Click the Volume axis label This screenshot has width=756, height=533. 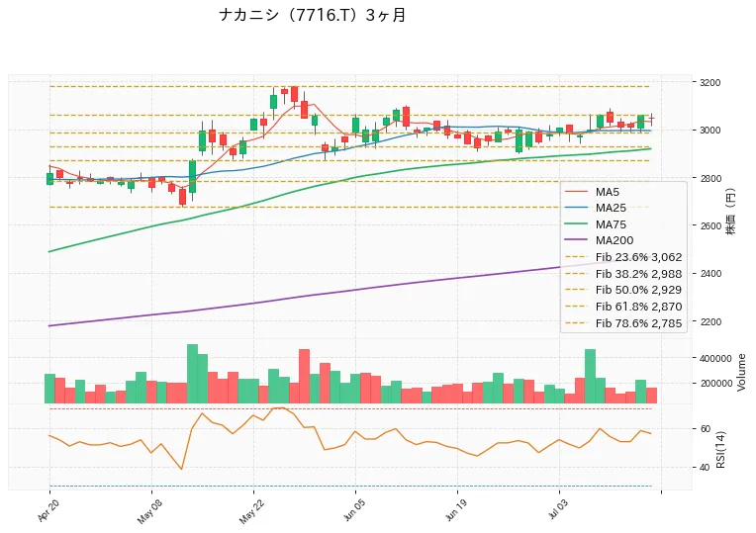(741, 372)
